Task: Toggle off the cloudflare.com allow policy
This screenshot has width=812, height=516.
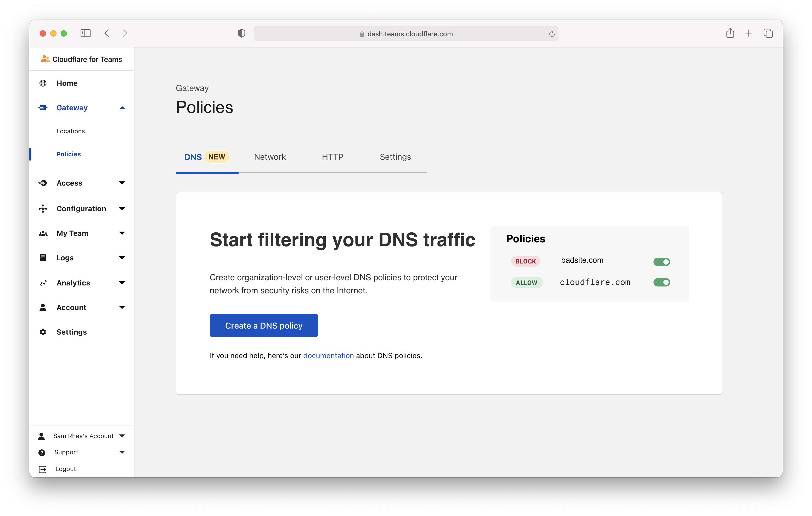Action: [662, 282]
